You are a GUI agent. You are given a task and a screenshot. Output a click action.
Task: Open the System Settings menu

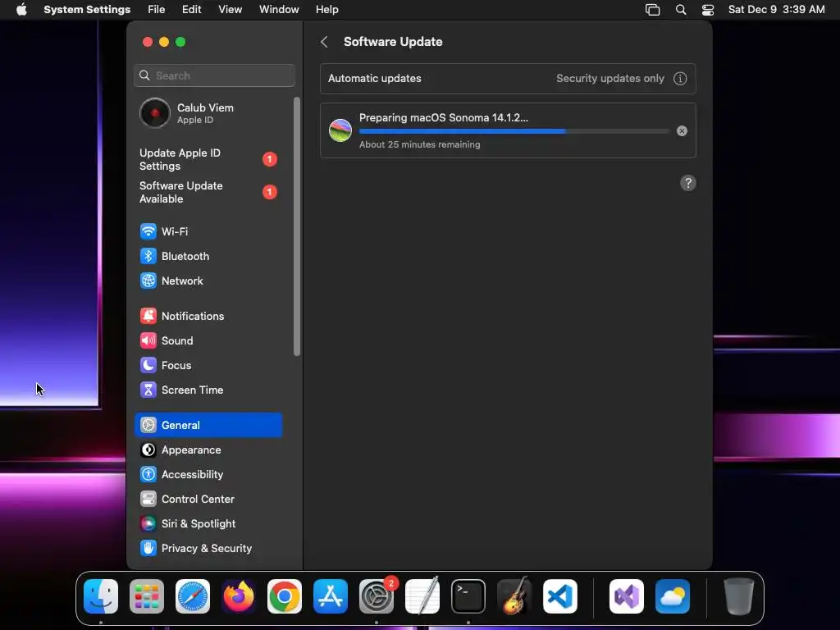87,10
